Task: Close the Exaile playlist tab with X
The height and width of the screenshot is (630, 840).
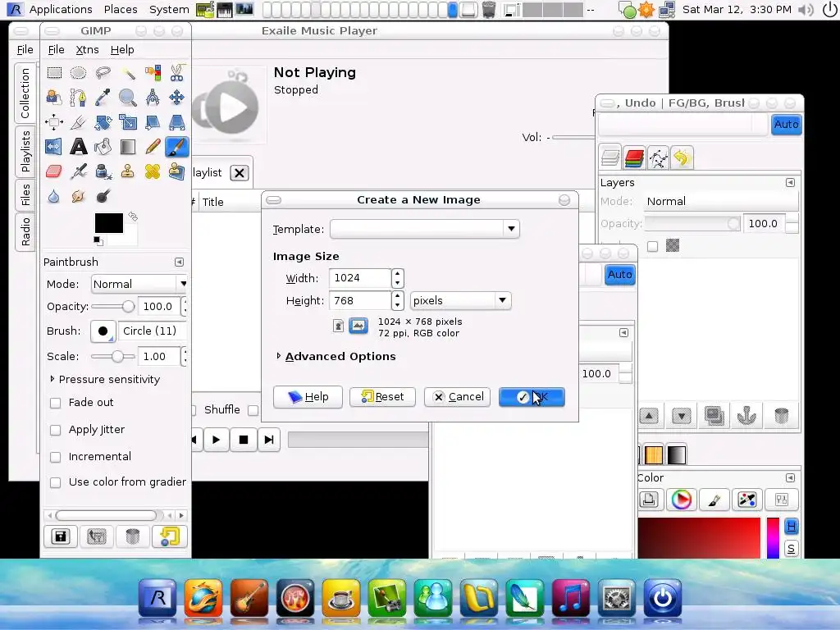Action: [x=240, y=173]
